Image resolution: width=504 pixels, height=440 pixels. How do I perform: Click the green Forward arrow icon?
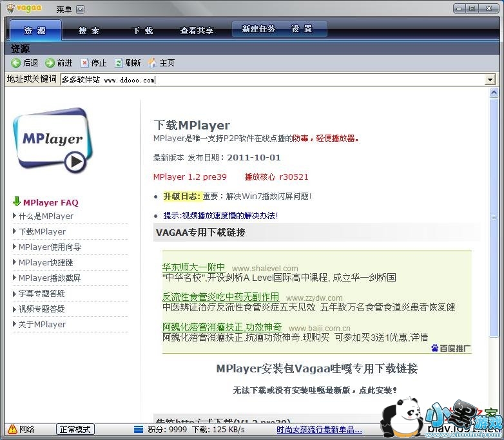point(50,63)
